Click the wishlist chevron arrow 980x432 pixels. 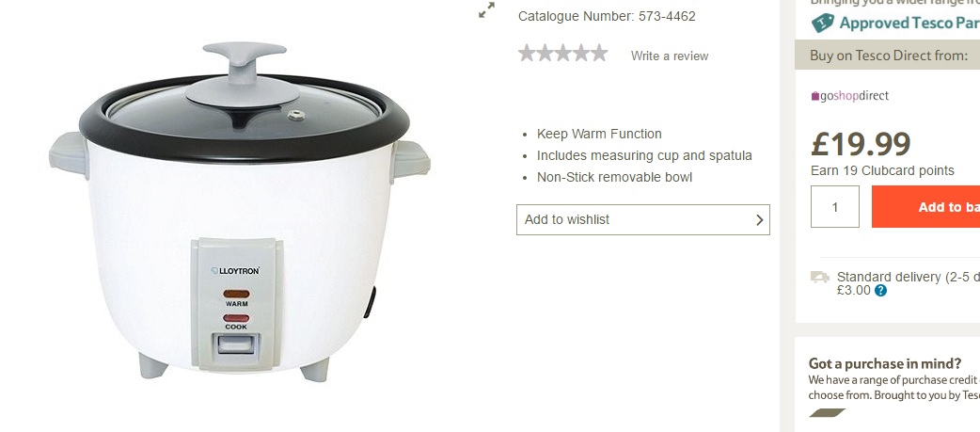pyautogui.click(x=759, y=220)
